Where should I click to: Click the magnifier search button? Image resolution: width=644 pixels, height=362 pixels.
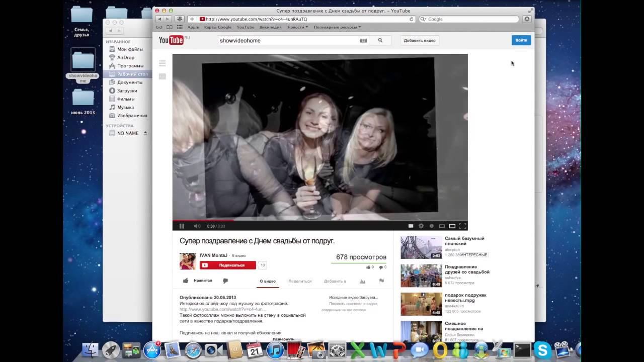[380, 40]
